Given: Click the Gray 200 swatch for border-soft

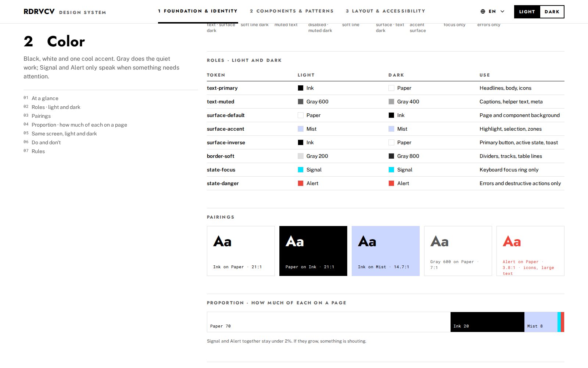Looking at the screenshot, I should [x=301, y=156].
